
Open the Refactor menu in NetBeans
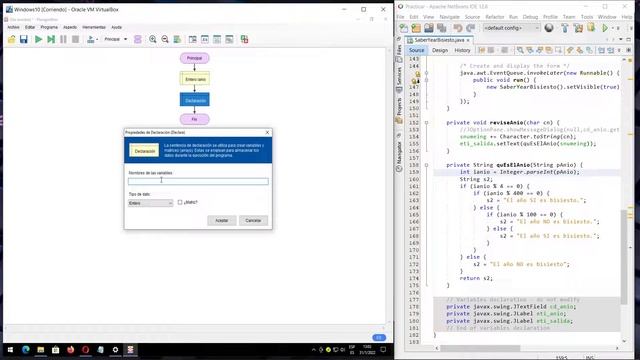click(495, 17)
